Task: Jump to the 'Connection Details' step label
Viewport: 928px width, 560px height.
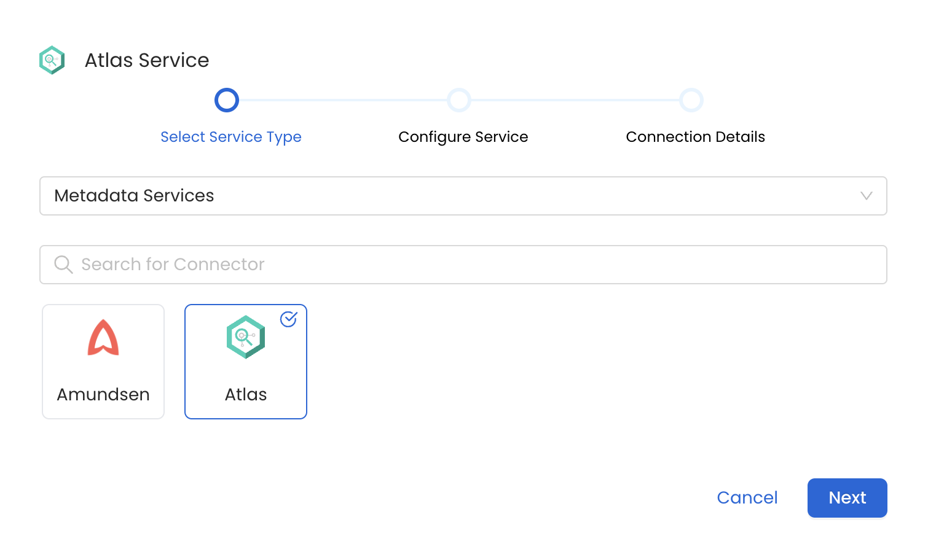Action: coord(695,137)
